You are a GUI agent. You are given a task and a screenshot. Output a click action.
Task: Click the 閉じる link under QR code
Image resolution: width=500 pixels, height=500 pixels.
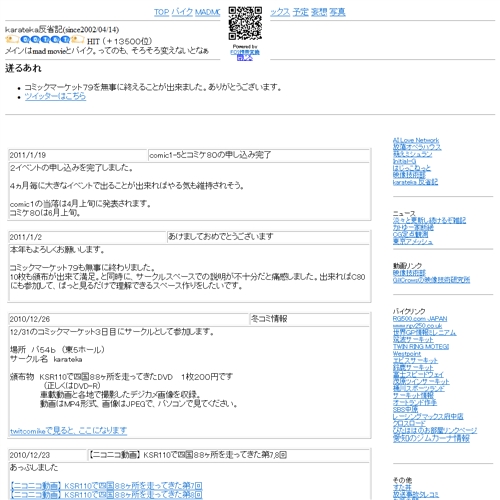245,58
